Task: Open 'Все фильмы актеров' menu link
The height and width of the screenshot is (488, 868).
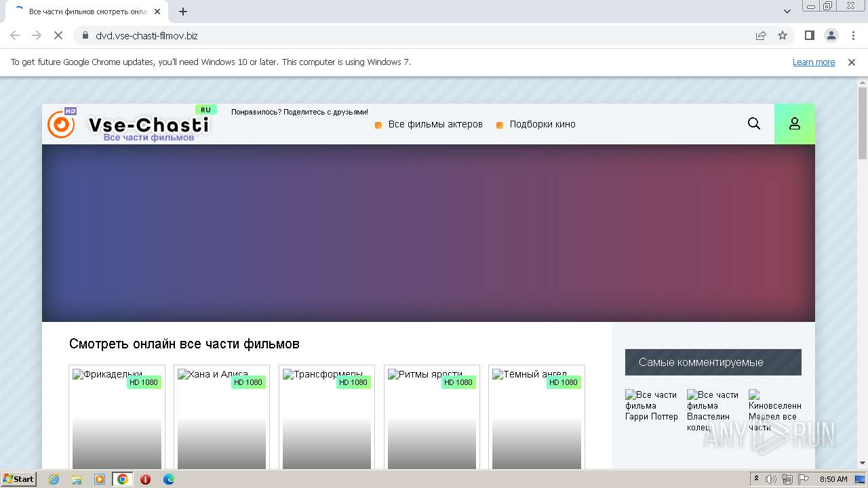Action: 435,124
